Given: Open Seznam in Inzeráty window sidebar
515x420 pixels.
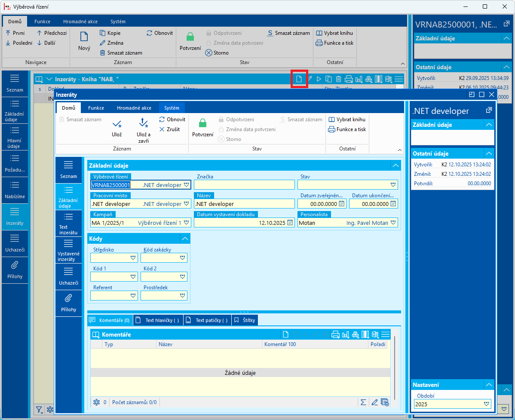Looking at the screenshot, I should tap(68, 170).
